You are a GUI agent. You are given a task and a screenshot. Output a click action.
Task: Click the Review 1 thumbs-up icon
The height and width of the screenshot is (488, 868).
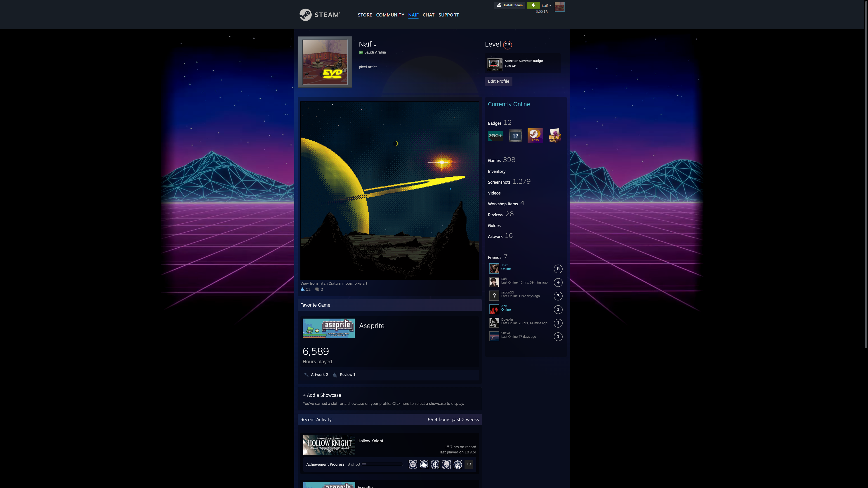335,375
